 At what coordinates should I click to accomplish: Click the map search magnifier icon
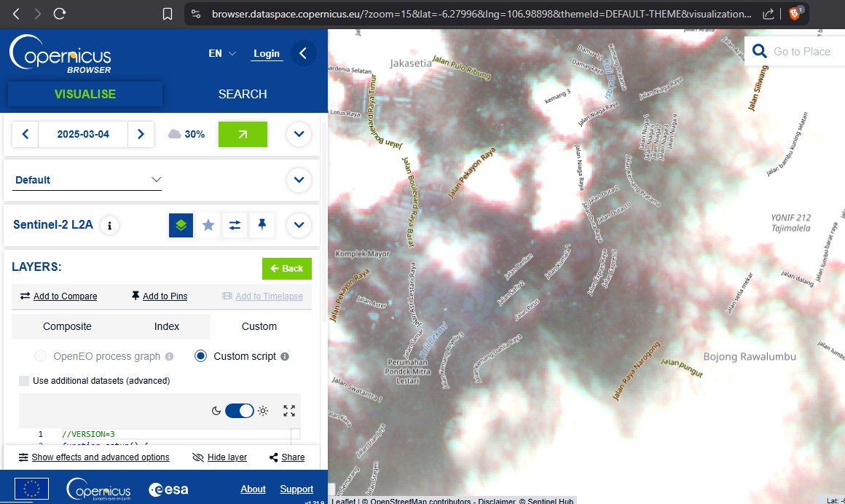click(759, 51)
